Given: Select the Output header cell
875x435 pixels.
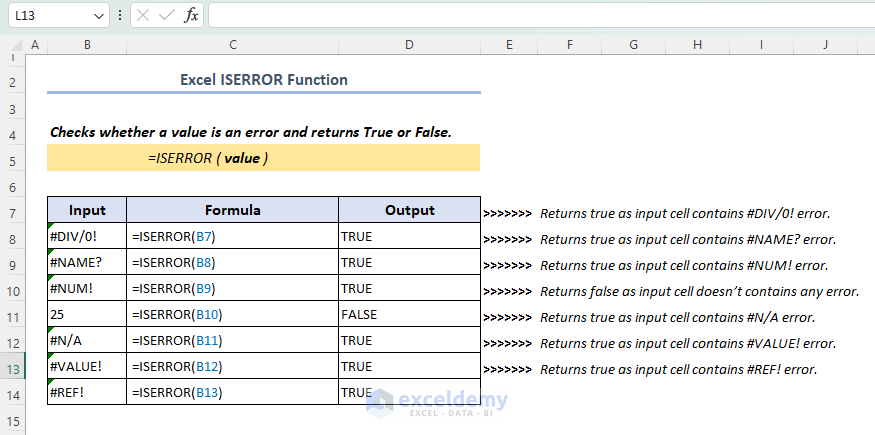Looking at the screenshot, I should (409, 210).
